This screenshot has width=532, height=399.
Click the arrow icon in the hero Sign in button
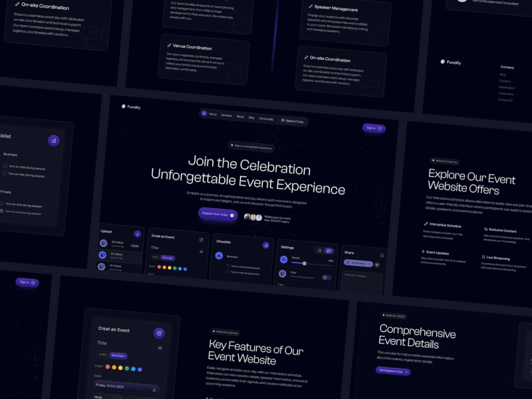click(x=380, y=129)
